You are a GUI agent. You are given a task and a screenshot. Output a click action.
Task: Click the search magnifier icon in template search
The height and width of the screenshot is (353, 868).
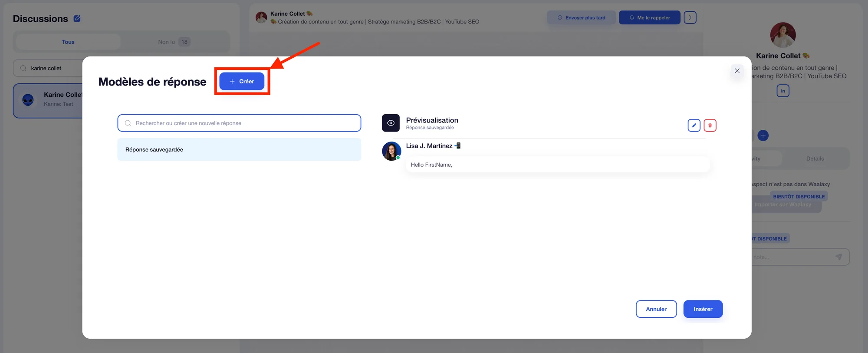[x=128, y=123]
